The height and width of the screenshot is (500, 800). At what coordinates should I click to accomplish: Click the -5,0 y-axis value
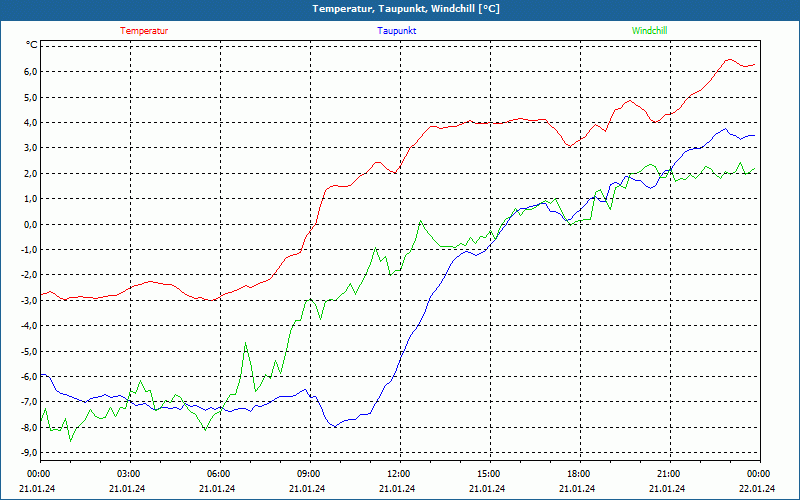(x=29, y=351)
